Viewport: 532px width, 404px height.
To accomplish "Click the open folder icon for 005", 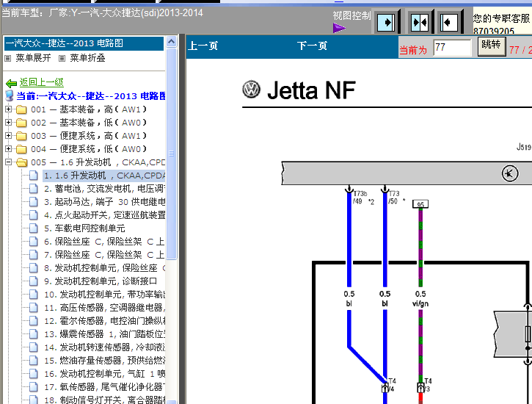I will (22, 162).
